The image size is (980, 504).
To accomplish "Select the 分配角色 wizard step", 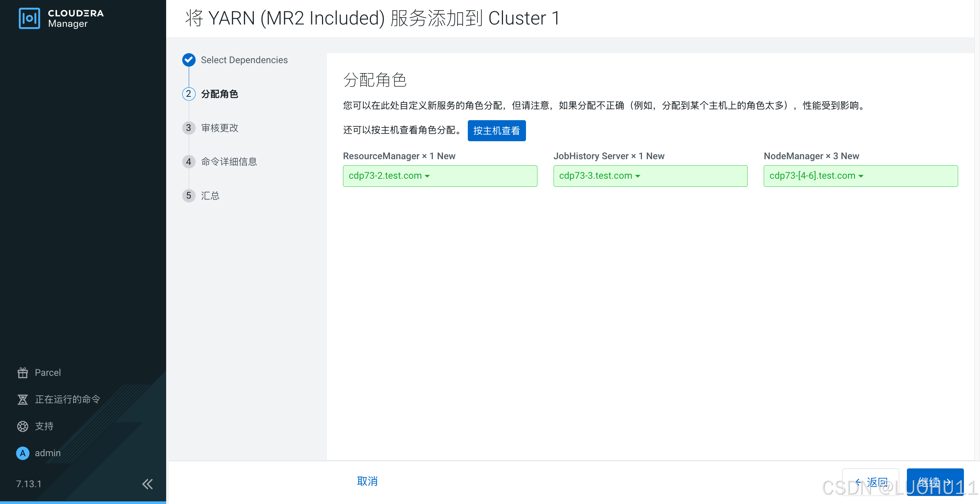I will tap(219, 94).
